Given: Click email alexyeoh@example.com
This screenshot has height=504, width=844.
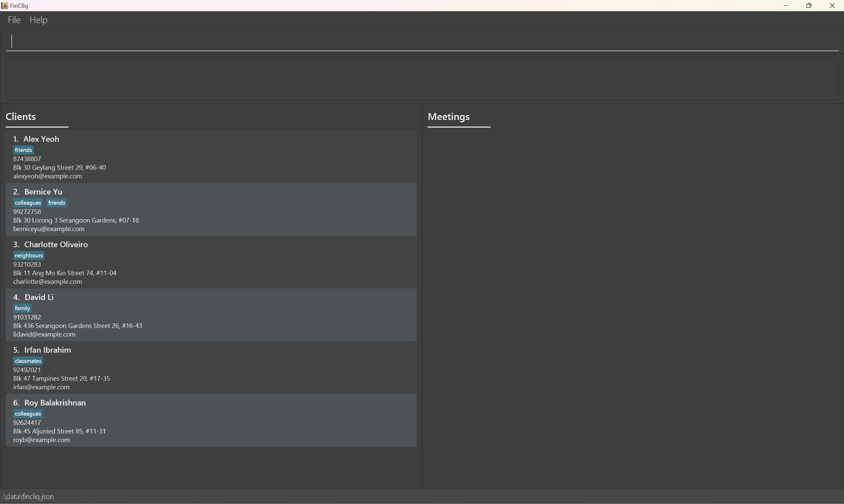Looking at the screenshot, I should pyautogui.click(x=47, y=176).
